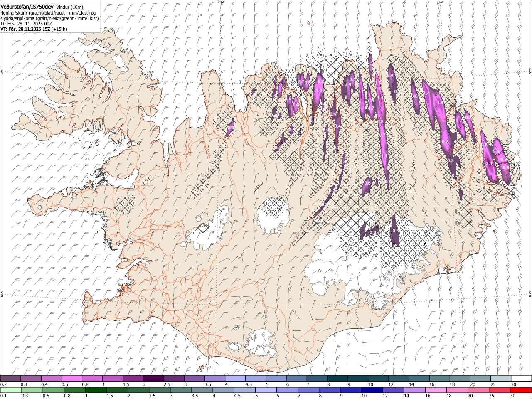
Task: Select the white swatch at 30 on snow scale
Action: pos(521,378)
